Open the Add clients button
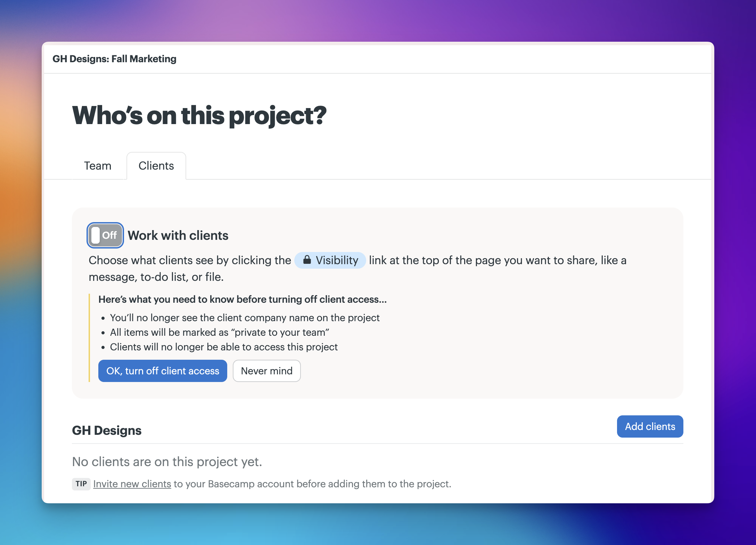The width and height of the screenshot is (756, 545). tap(650, 426)
